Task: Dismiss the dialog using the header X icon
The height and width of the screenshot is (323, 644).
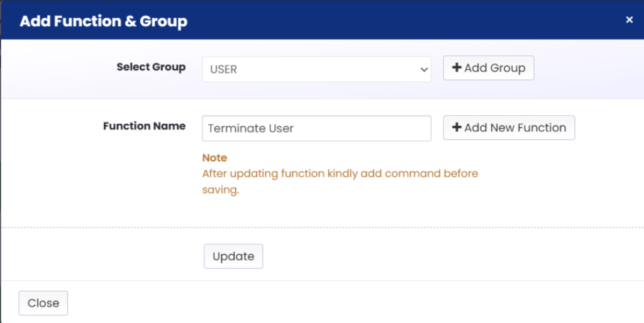Action: coord(629,19)
